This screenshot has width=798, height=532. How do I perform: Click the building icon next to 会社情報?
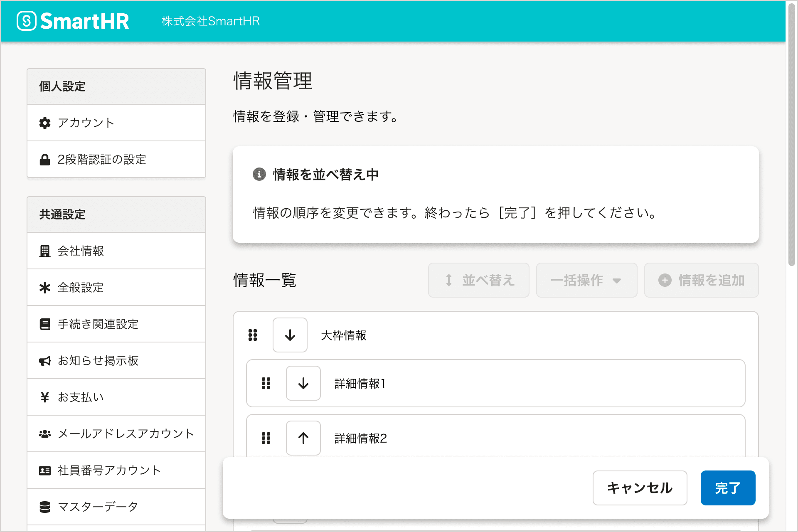pyautogui.click(x=44, y=251)
